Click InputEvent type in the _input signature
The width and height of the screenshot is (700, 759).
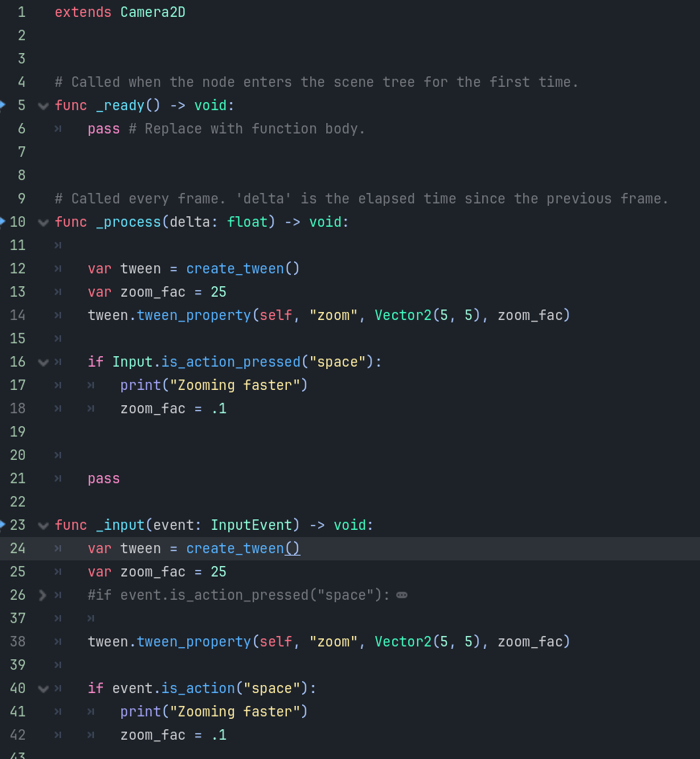click(252, 525)
